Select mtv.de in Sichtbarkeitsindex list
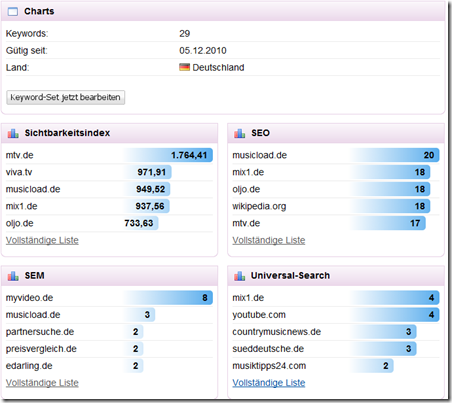This screenshot has width=452, height=403. [19, 155]
